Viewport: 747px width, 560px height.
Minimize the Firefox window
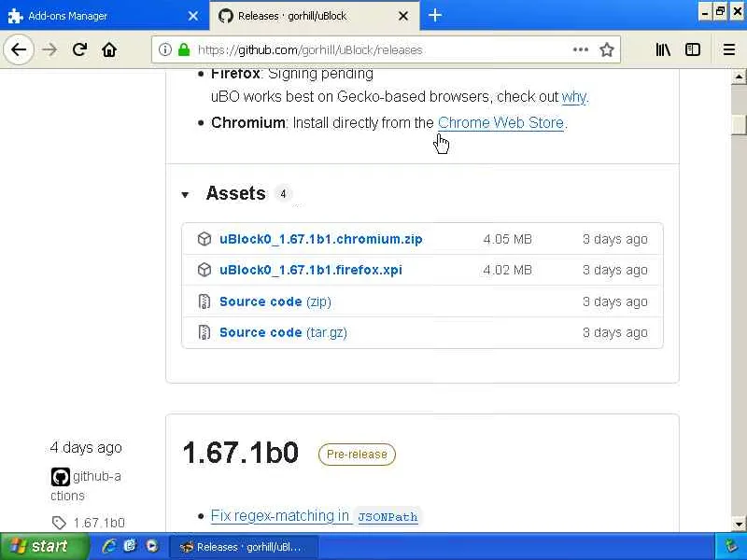[705, 11]
